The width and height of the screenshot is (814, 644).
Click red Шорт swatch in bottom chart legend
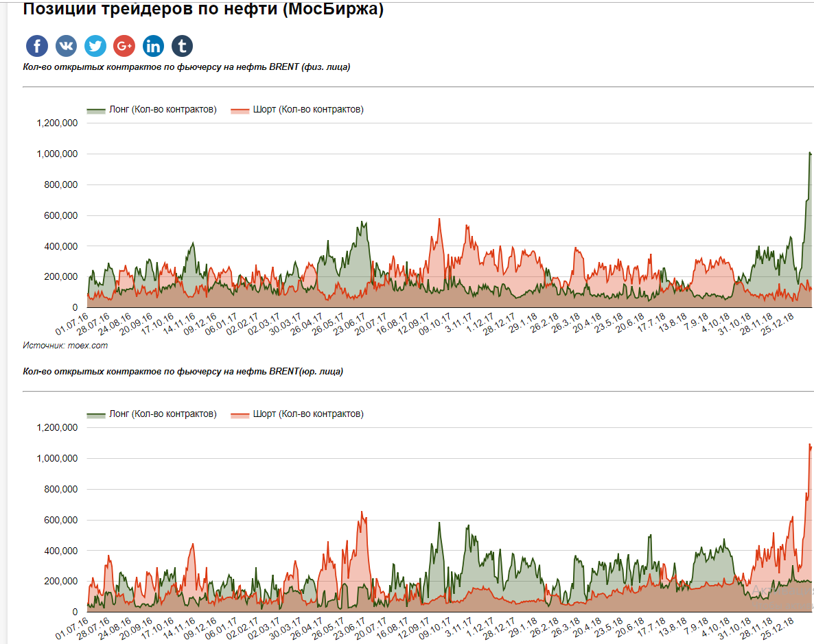(x=240, y=415)
